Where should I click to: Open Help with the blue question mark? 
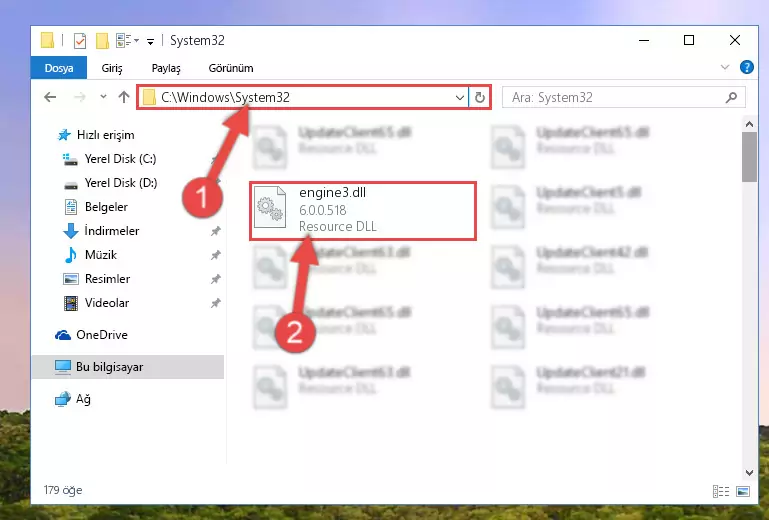[x=746, y=67]
